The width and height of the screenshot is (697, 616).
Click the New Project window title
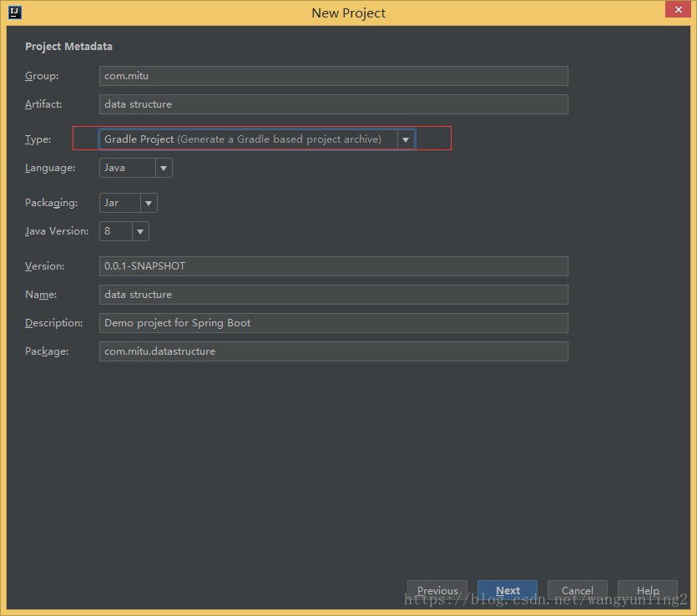click(349, 13)
